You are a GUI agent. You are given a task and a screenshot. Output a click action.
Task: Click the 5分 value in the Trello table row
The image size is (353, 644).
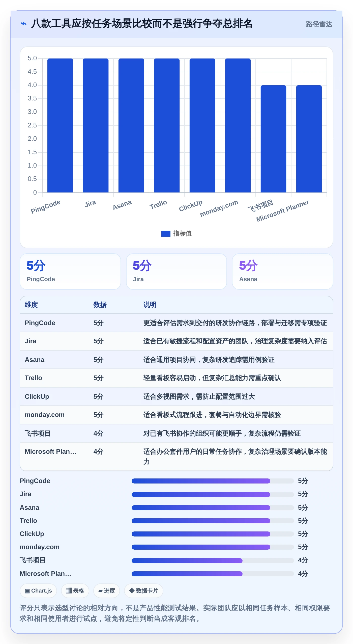pos(98,378)
